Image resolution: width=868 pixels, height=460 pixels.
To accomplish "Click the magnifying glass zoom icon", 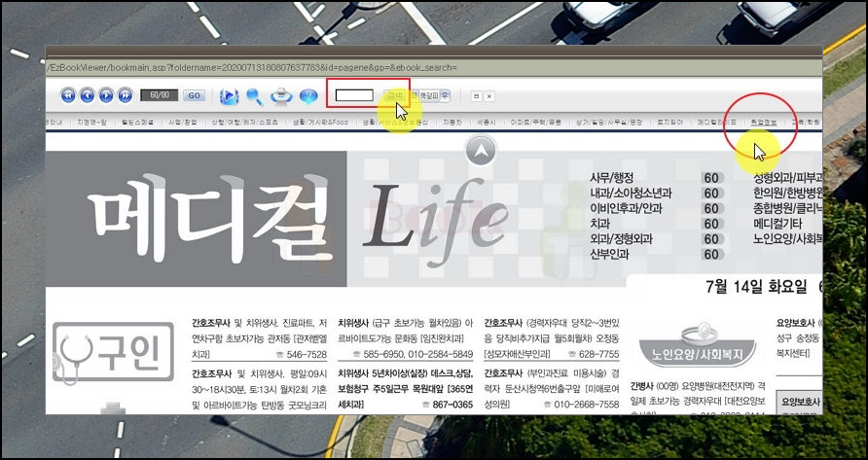I will [x=255, y=96].
